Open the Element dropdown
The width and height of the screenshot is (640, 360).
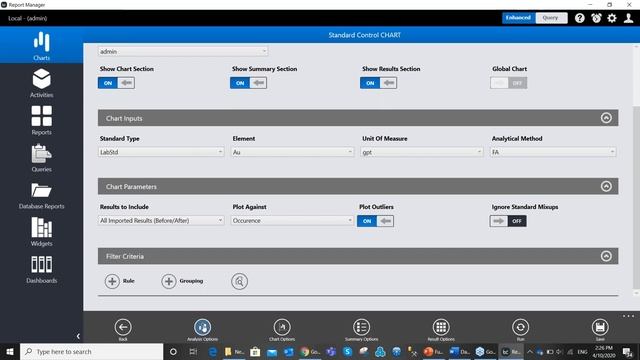tap(292, 152)
